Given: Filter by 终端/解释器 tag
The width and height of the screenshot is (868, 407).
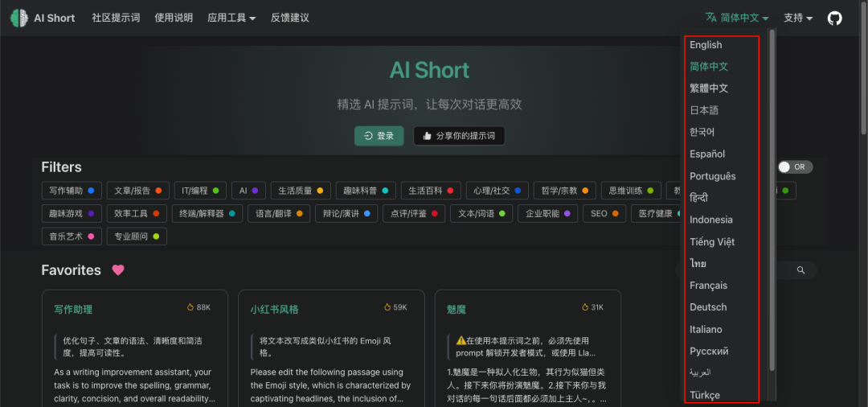Looking at the screenshot, I should 207,213.
